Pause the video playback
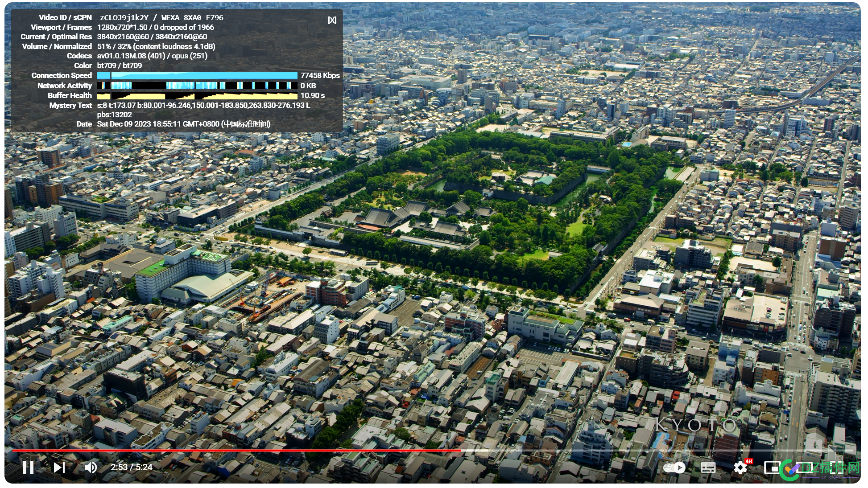 [x=28, y=467]
